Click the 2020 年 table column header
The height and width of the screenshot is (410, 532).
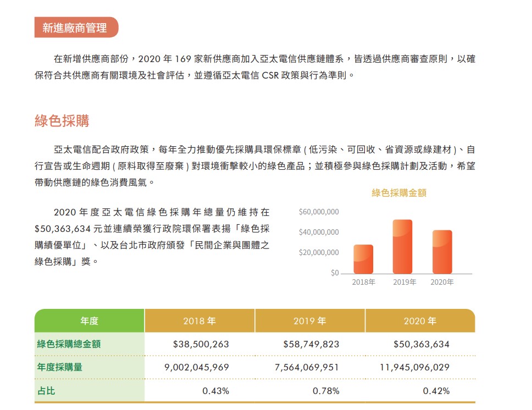click(x=420, y=321)
